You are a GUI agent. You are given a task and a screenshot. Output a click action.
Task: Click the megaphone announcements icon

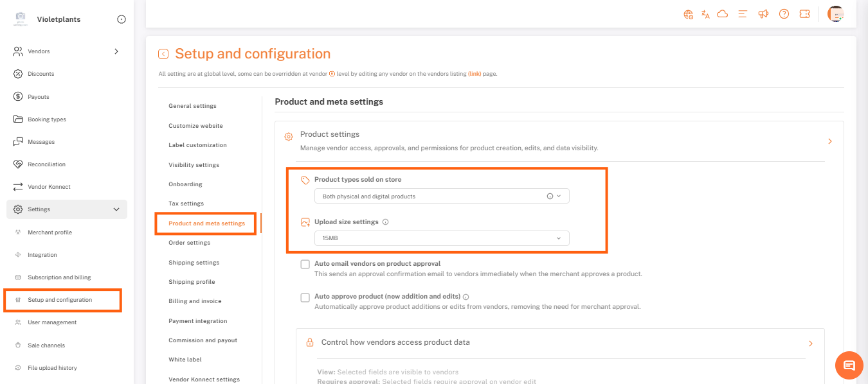[x=763, y=14]
